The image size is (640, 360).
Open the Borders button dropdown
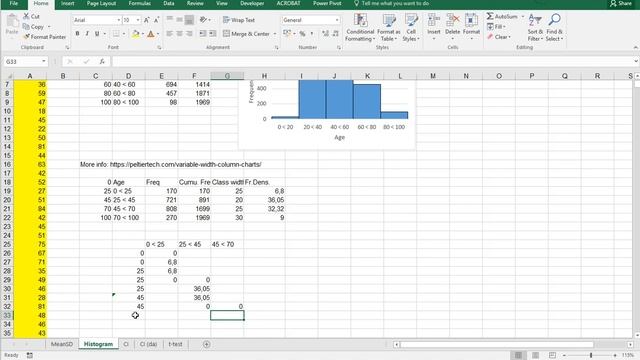tap(124, 34)
